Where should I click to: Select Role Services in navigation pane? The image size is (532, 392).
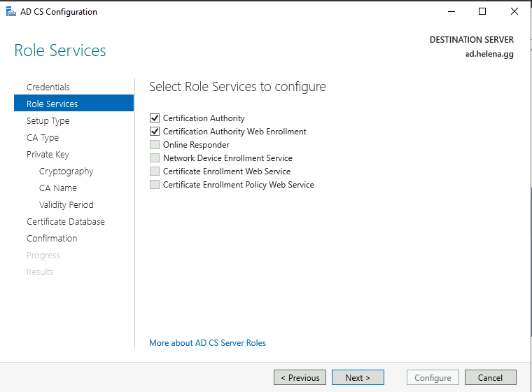52,104
